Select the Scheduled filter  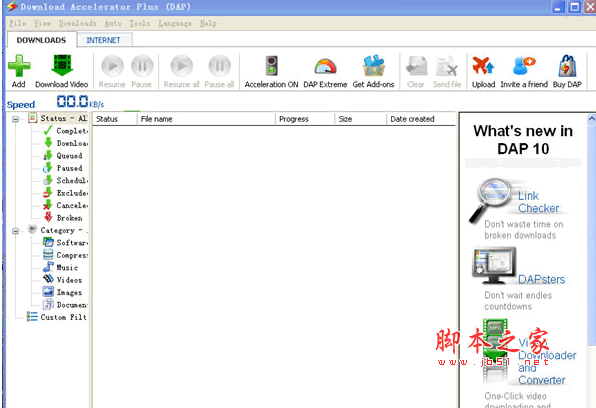pyautogui.click(x=66, y=181)
